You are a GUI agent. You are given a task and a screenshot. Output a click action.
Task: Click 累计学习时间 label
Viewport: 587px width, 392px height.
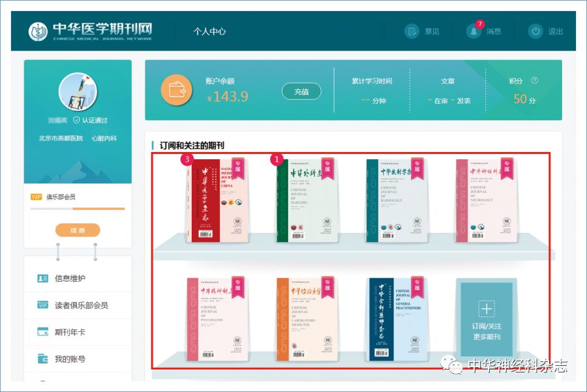point(372,82)
